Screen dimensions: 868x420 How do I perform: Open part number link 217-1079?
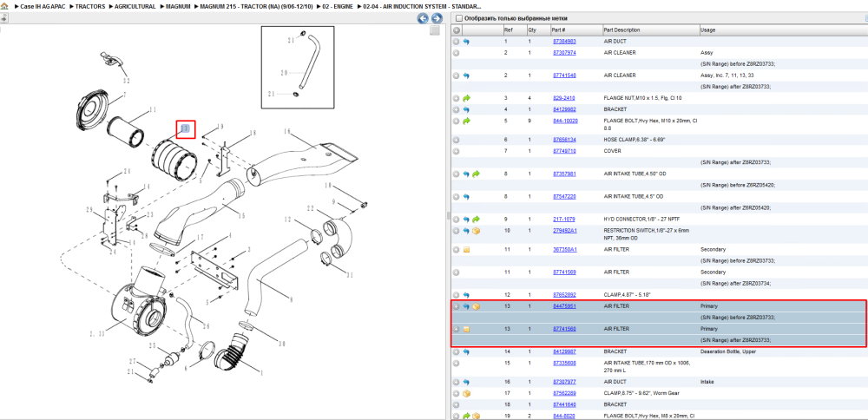pos(563,220)
